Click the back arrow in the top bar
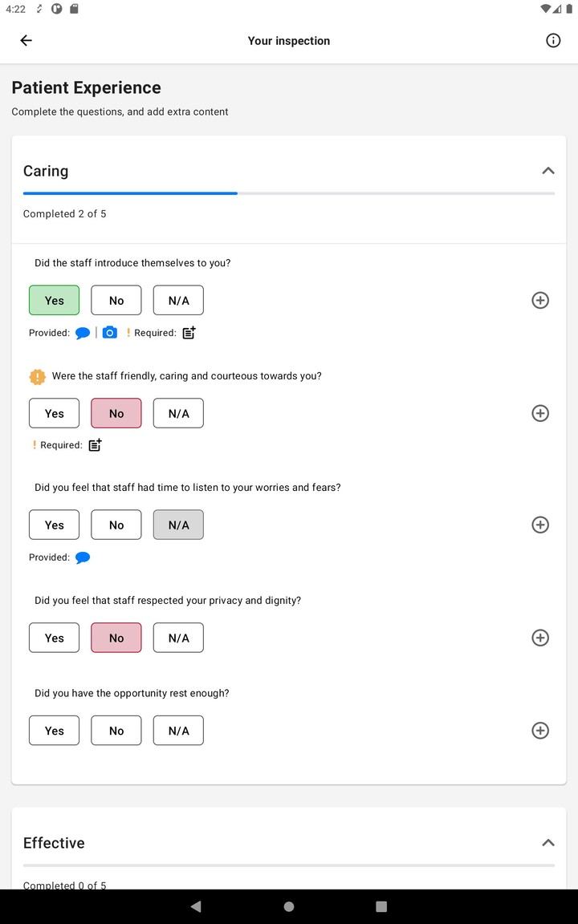 point(26,40)
